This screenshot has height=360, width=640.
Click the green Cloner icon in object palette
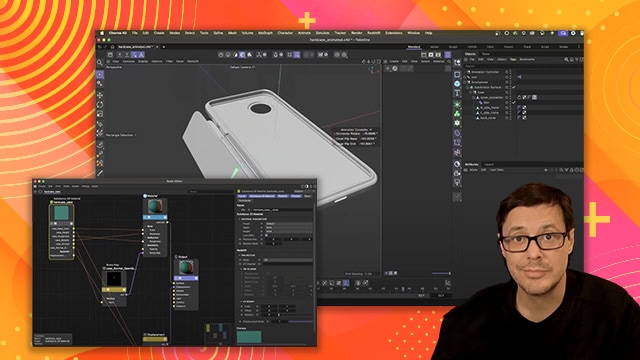point(457,113)
